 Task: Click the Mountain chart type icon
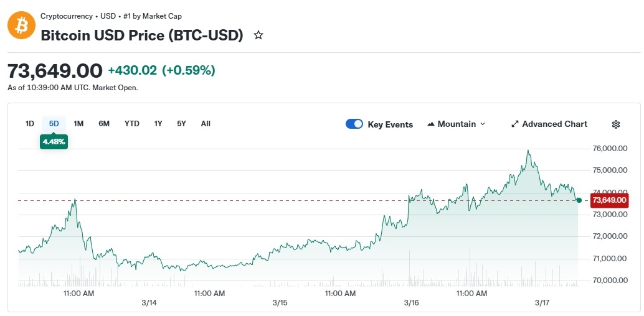click(x=431, y=124)
